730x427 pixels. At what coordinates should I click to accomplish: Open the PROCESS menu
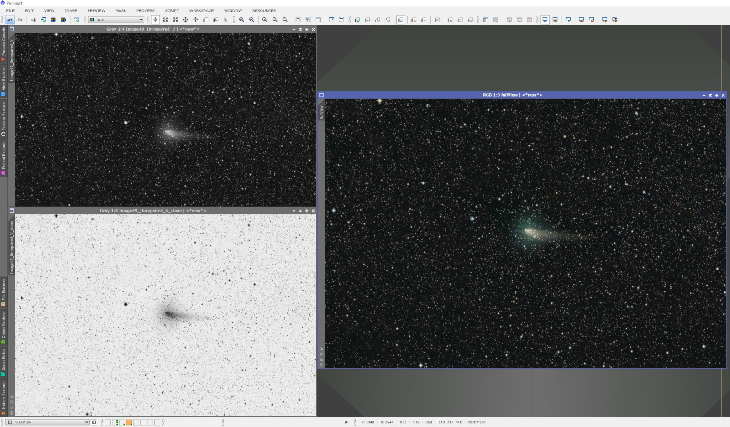145,10
